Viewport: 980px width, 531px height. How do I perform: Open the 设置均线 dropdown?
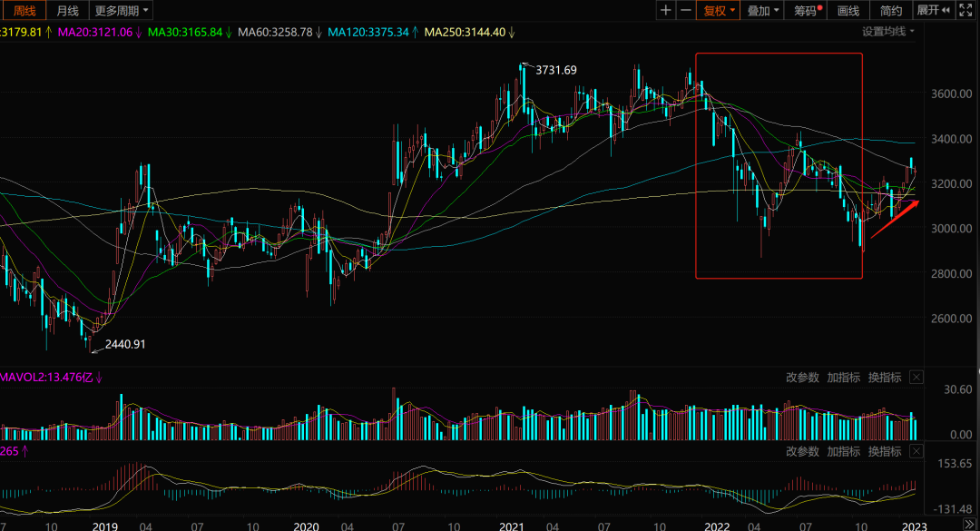pos(888,31)
